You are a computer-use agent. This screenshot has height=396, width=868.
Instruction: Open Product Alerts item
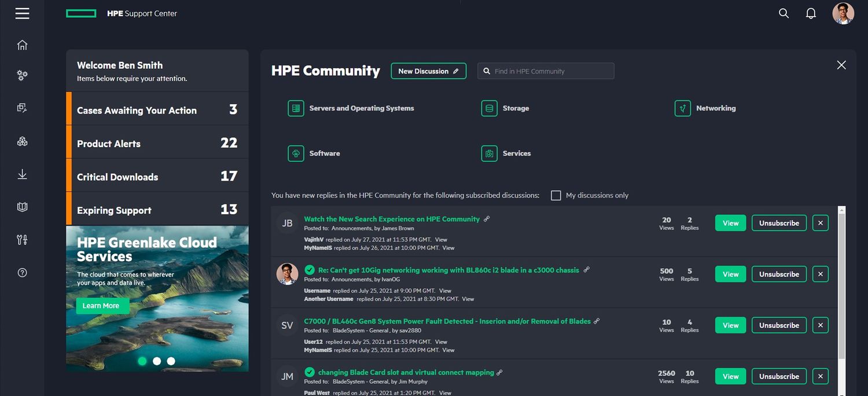point(157,142)
